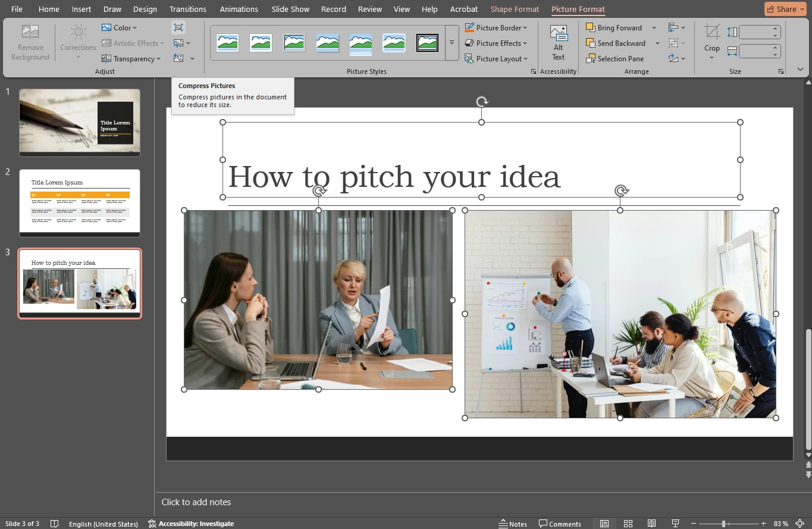Screen dimensions: 812x529
Task: Open the Selection Pane
Action: 615,59
